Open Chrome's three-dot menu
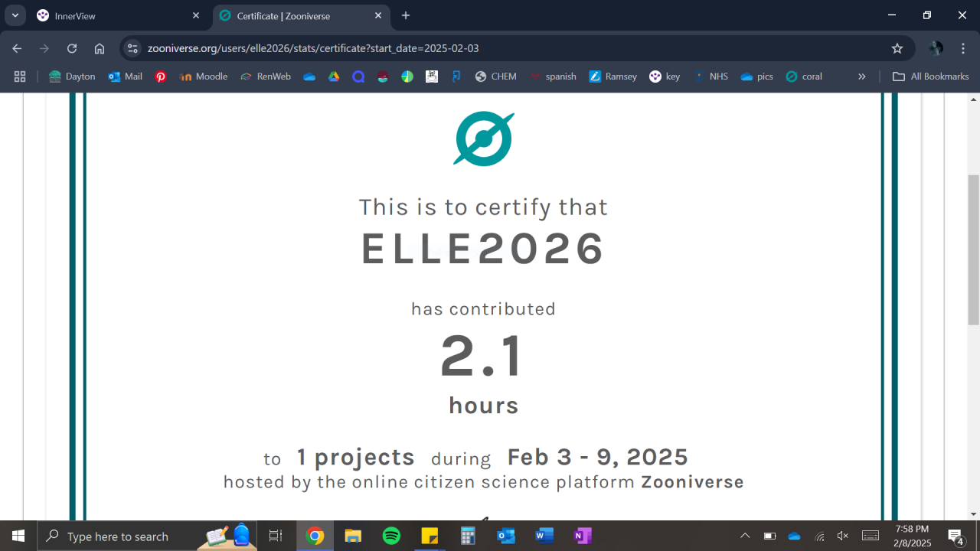Screen dimensions: 980x551 [x=963, y=48]
